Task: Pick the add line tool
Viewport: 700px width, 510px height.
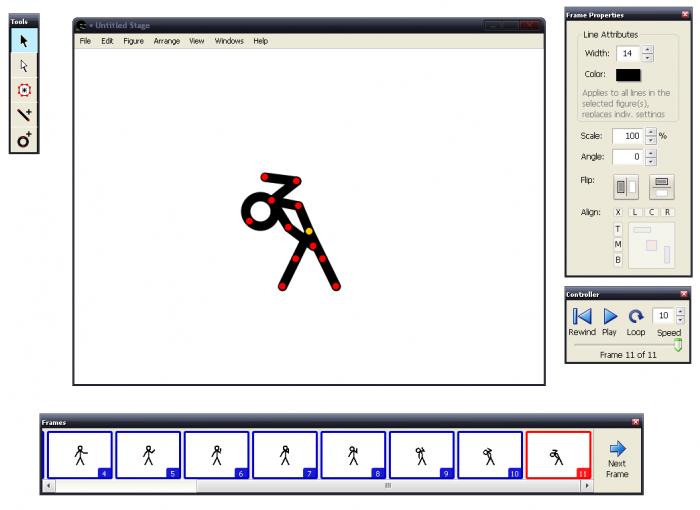Action: 24,116
